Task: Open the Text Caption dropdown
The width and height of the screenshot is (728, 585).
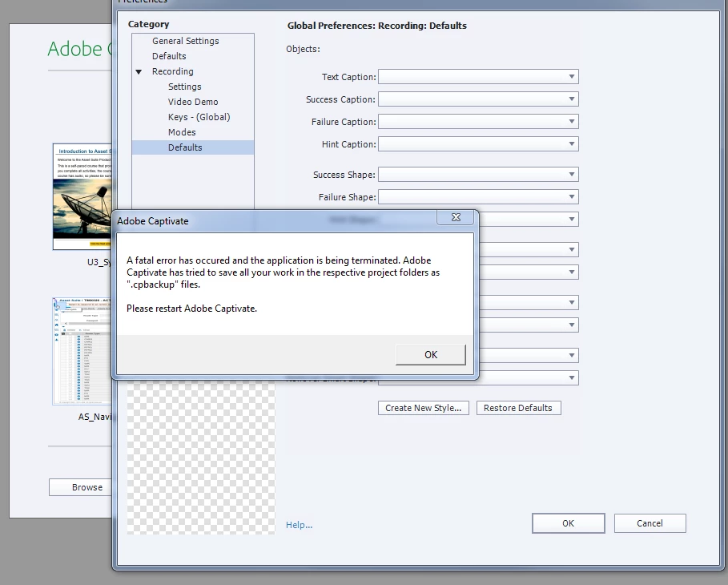Action: [x=478, y=77]
